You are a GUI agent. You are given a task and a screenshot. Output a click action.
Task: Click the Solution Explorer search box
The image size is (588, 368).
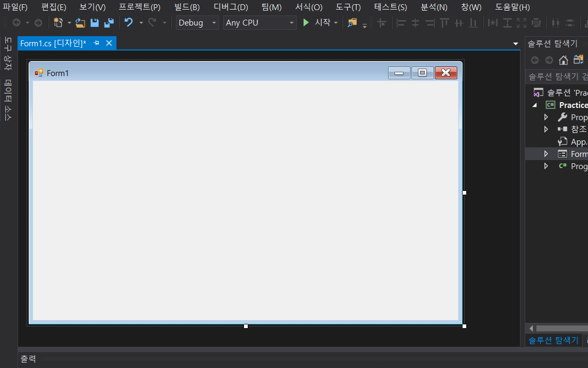click(x=557, y=77)
